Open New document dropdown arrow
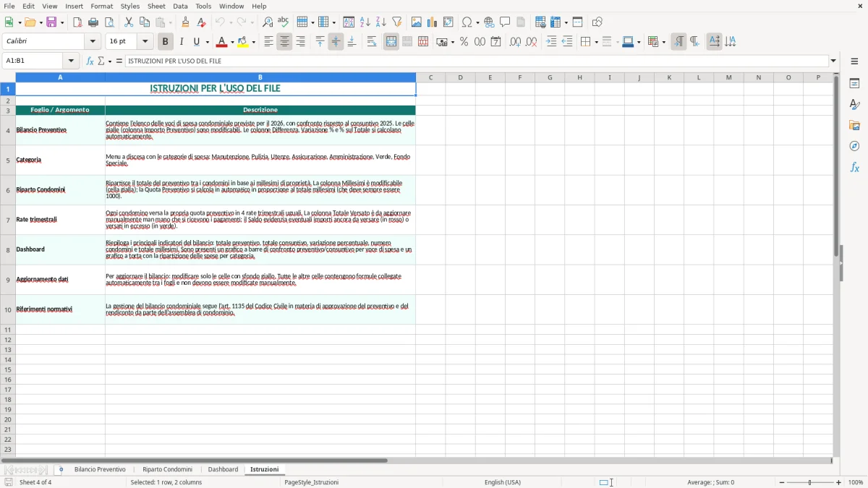Viewport: 868px width, 488px height. point(18,22)
